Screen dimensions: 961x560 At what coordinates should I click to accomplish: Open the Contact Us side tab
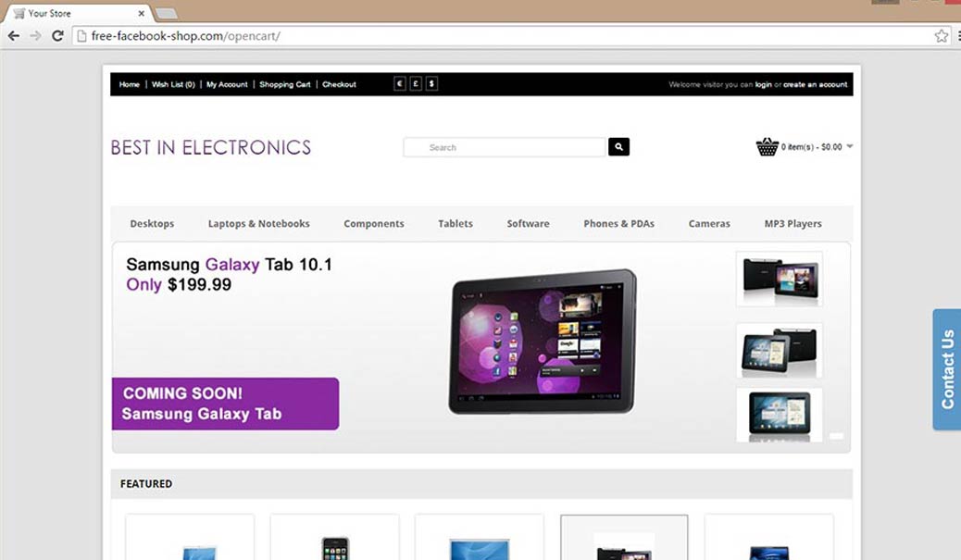tap(947, 369)
